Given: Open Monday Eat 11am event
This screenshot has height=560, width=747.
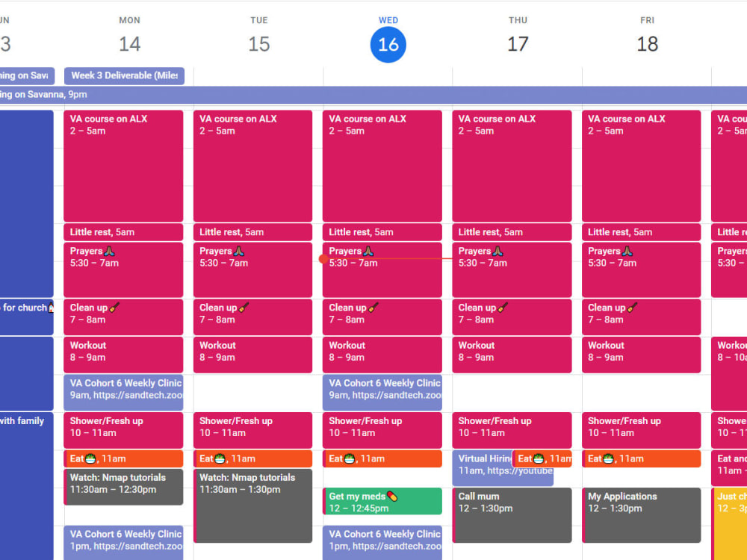Looking at the screenshot, I should (123, 458).
